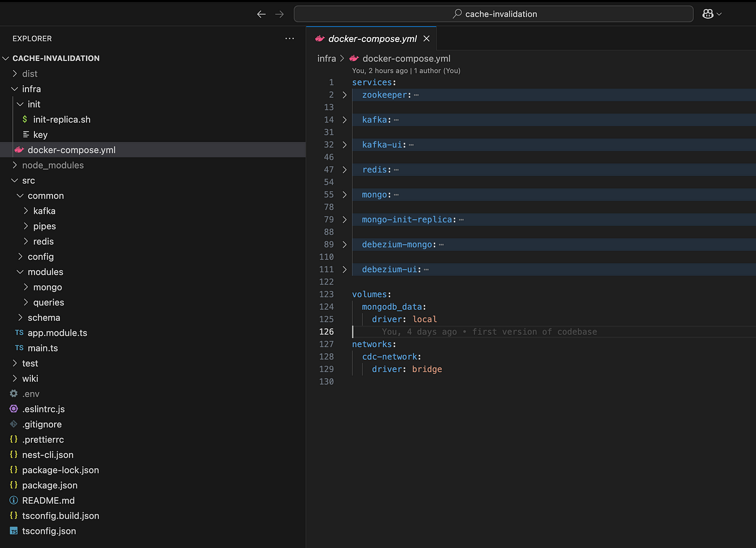756x548 pixels.
Task: Click the 'cdc-network:' key
Action: [391, 356]
